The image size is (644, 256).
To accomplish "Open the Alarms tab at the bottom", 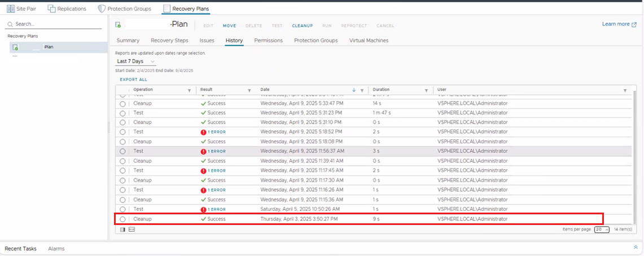I will tap(56, 249).
